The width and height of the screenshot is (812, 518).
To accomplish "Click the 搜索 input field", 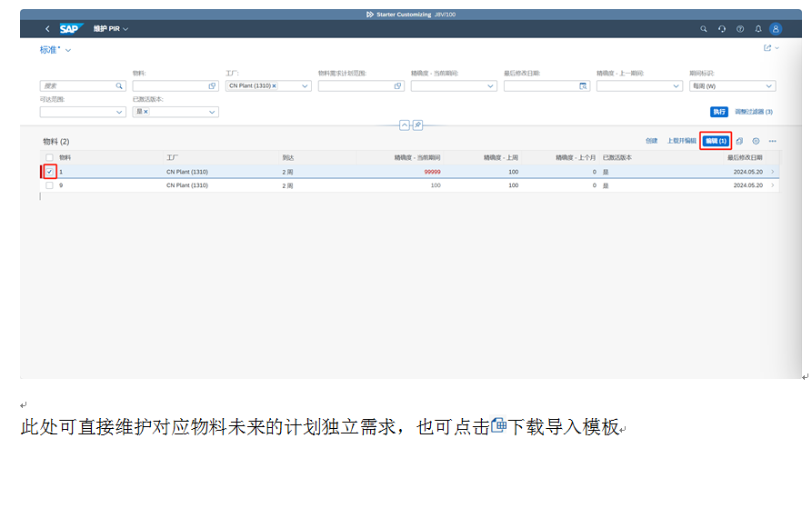I will coord(77,86).
